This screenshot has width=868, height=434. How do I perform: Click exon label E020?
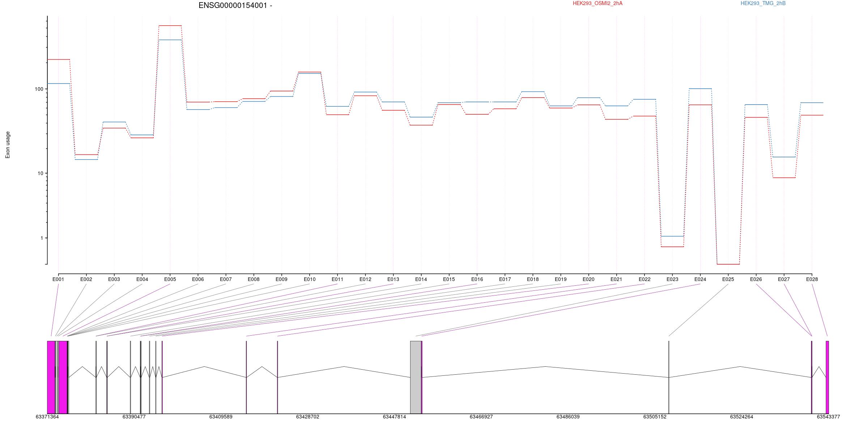[x=588, y=279]
